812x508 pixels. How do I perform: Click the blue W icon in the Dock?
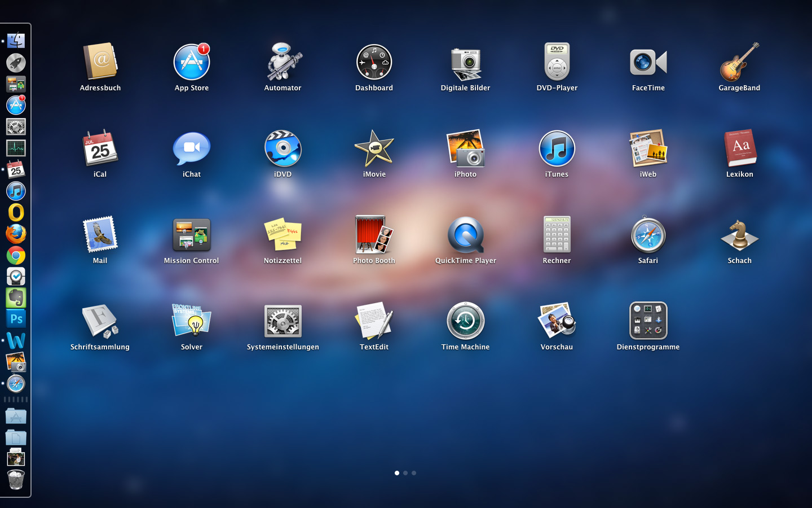point(16,340)
